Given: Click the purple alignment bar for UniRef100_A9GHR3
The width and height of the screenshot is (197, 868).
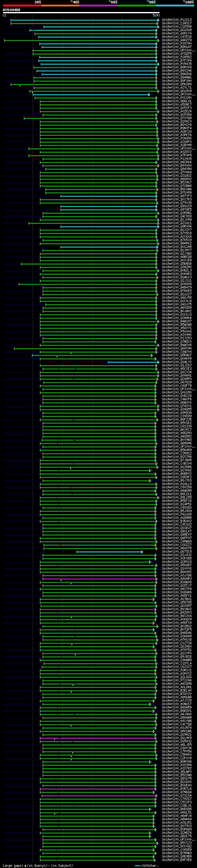Looking at the screenshot, I should [x=100, y=579].
